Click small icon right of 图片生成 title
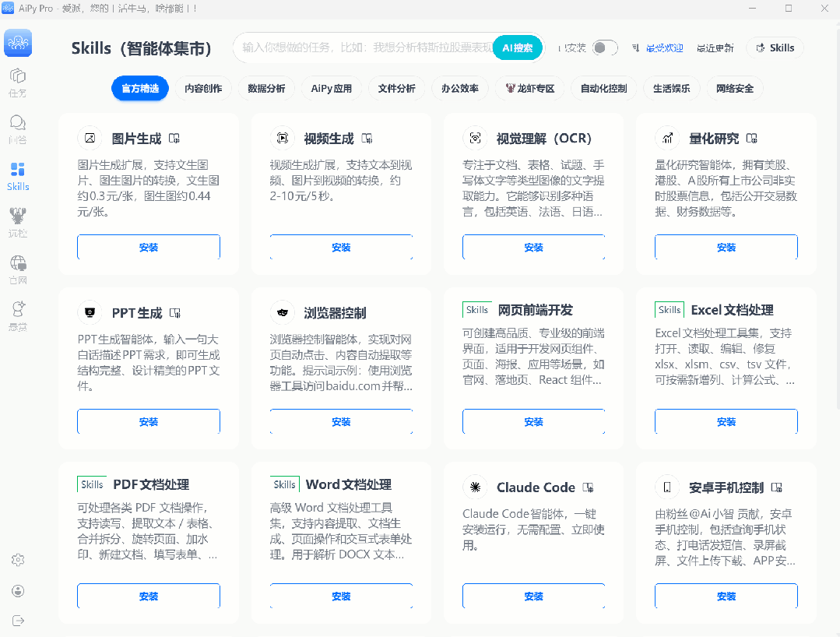The width and height of the screenshot is (840, 637). pyautogui.click(x=174, y=139)
